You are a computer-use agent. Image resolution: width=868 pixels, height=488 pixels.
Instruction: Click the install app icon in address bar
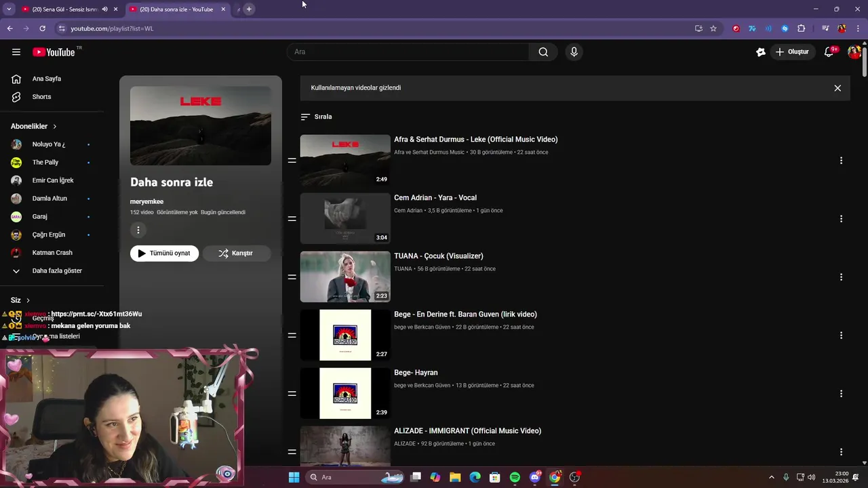pos(698,28)
